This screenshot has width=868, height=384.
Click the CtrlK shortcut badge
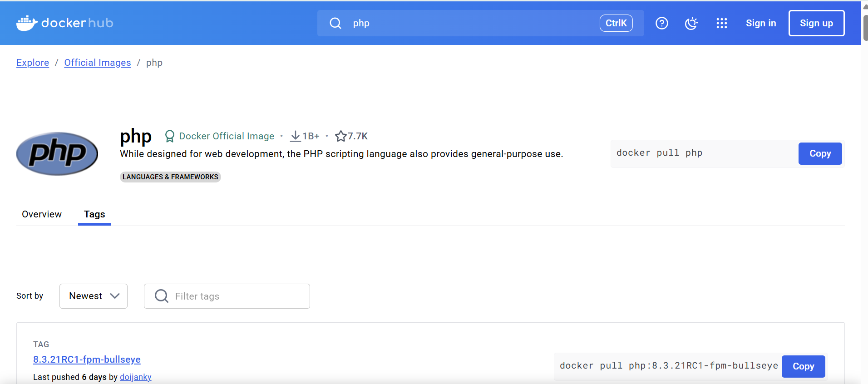(x=616, y=23)
